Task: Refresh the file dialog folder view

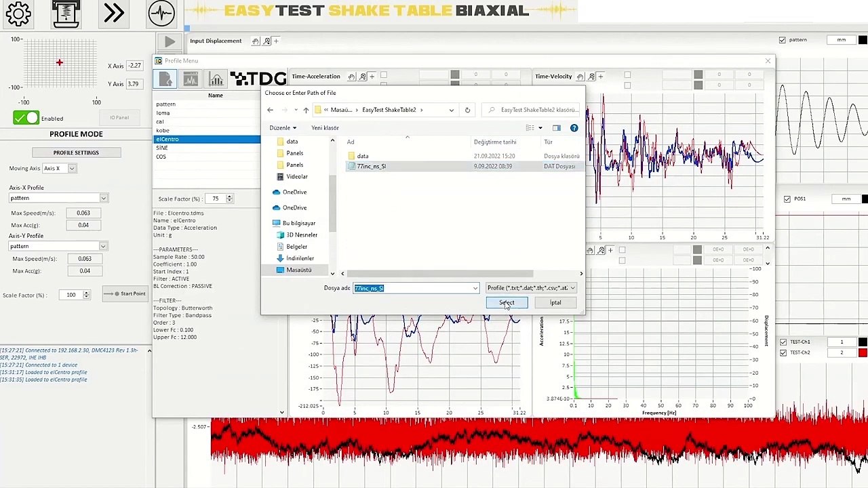Action: point(467,110)
